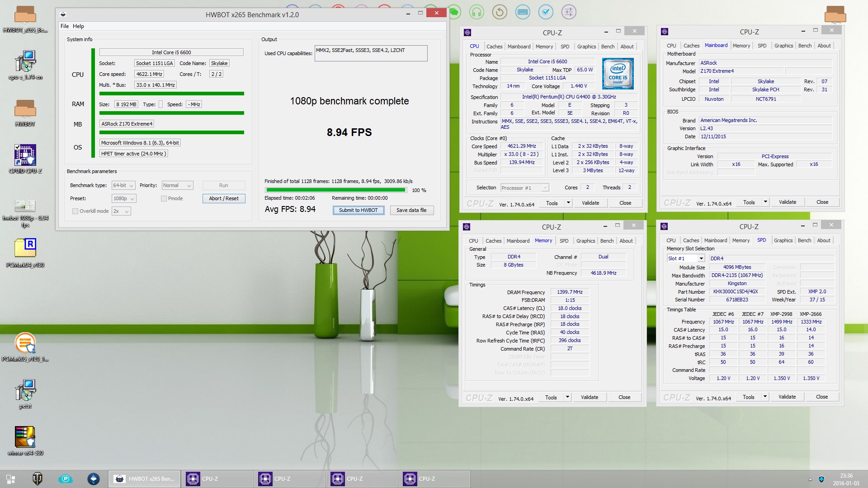The image size is (868, 488).
Task: Open World of Tanks taskbar icon
Action: 38,479
